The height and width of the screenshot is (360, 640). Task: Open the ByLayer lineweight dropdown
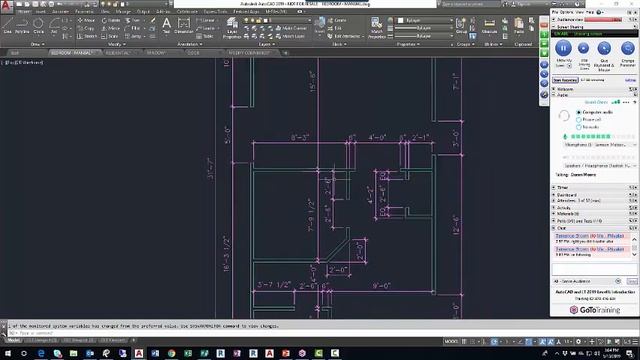click(x=424, y=28)
